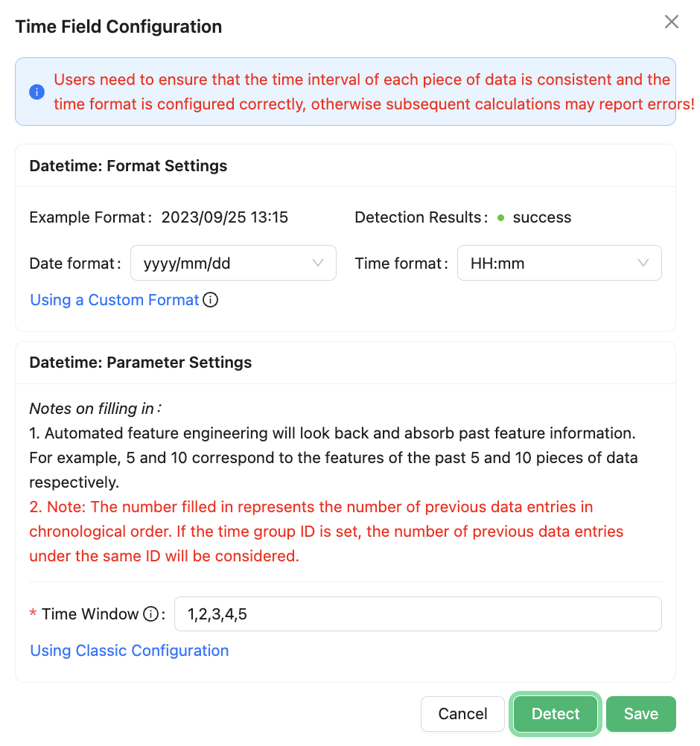Click the example value 2023/09/25 13:15
This screenshot has width=700, height=746.
point(225,218)
